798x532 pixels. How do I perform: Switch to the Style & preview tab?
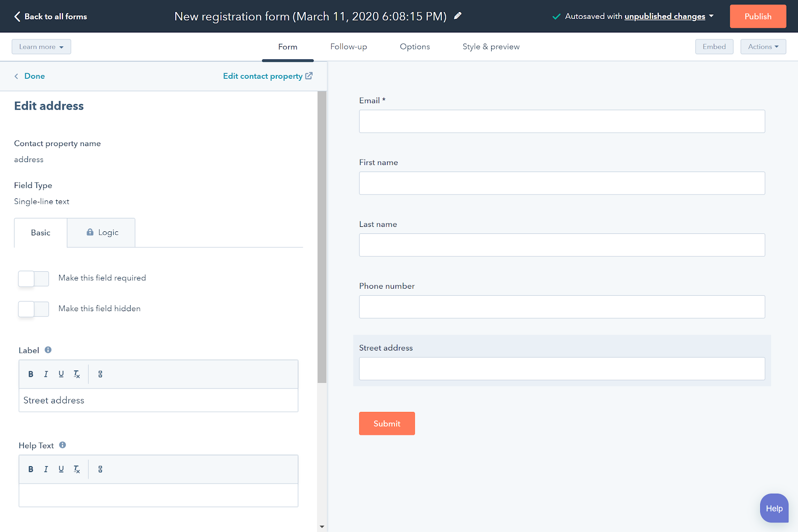tap(491, 47)
